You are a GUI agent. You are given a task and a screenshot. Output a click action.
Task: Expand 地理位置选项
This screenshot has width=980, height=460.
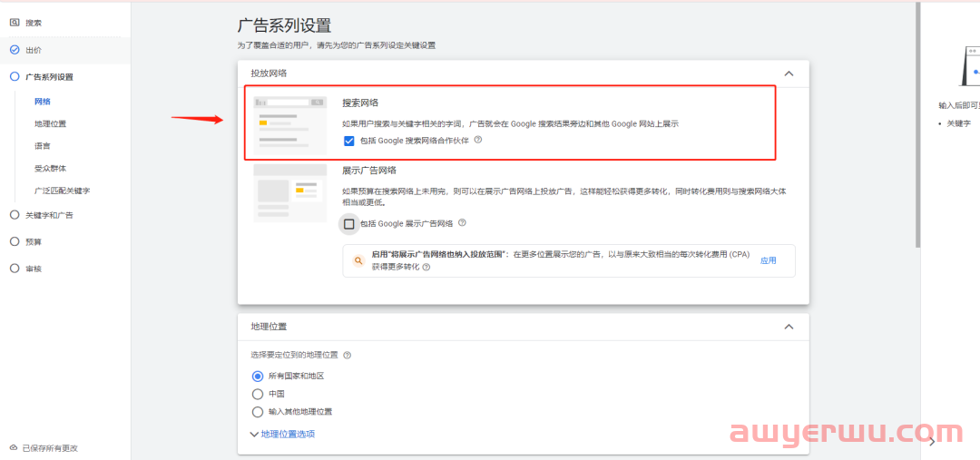[x=282, y=434]
